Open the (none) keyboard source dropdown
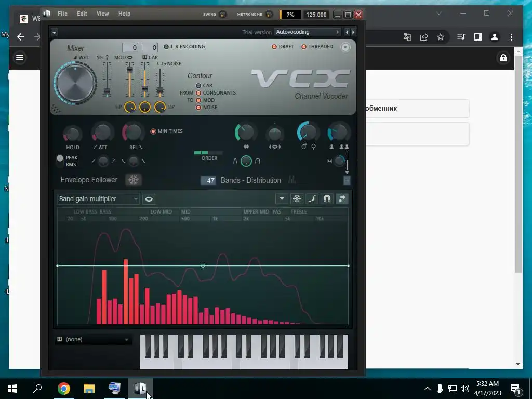 (94, 340)
